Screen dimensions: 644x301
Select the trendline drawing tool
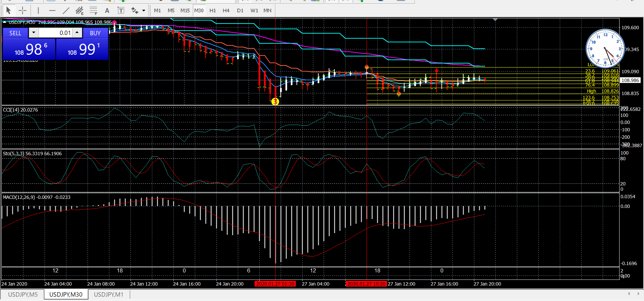tap(66, 10)
